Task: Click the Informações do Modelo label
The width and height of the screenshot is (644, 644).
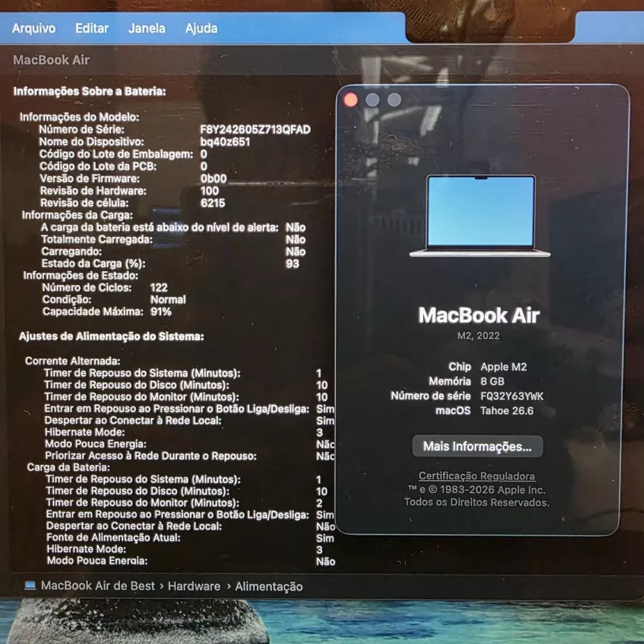Action: (80, 117)
